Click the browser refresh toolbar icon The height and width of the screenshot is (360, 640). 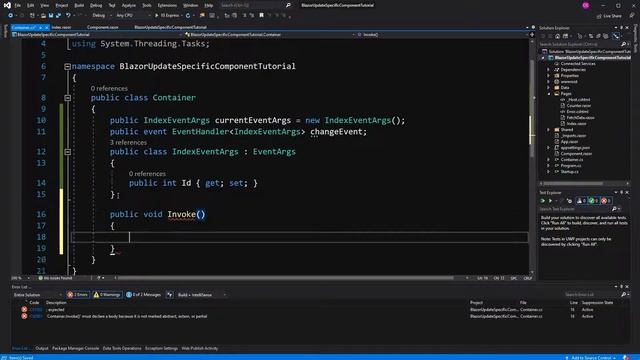coord(188,16)
